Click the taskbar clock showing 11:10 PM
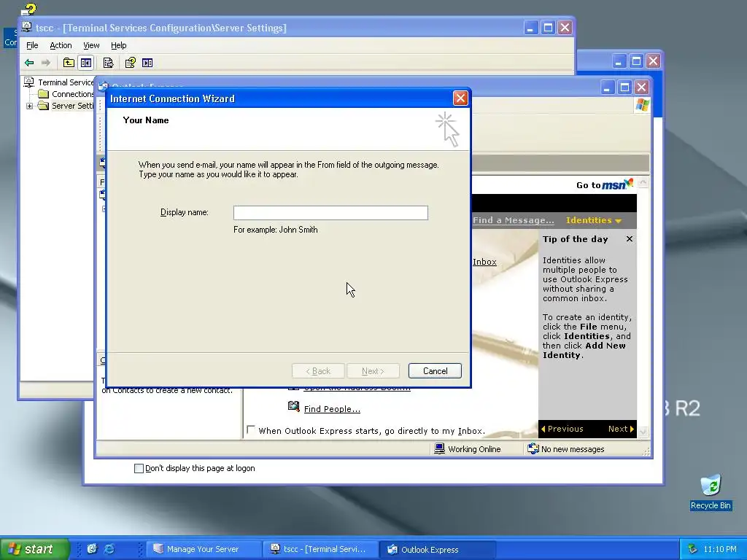This screenshot has height=560, width=747. pyautogui.click(x=720, y=549)
